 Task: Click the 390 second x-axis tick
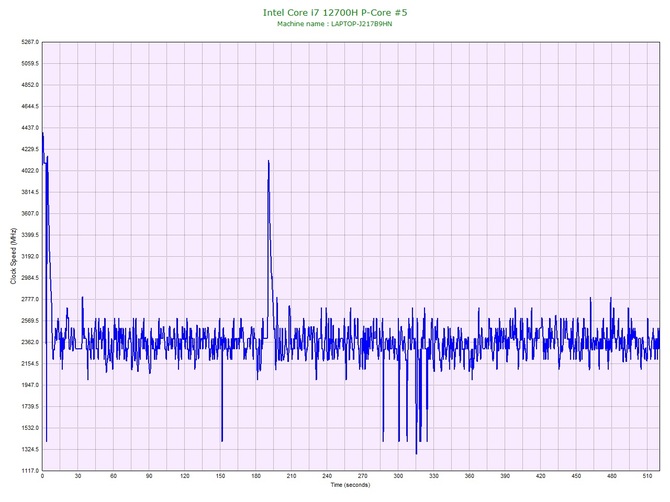coord(505,476)
